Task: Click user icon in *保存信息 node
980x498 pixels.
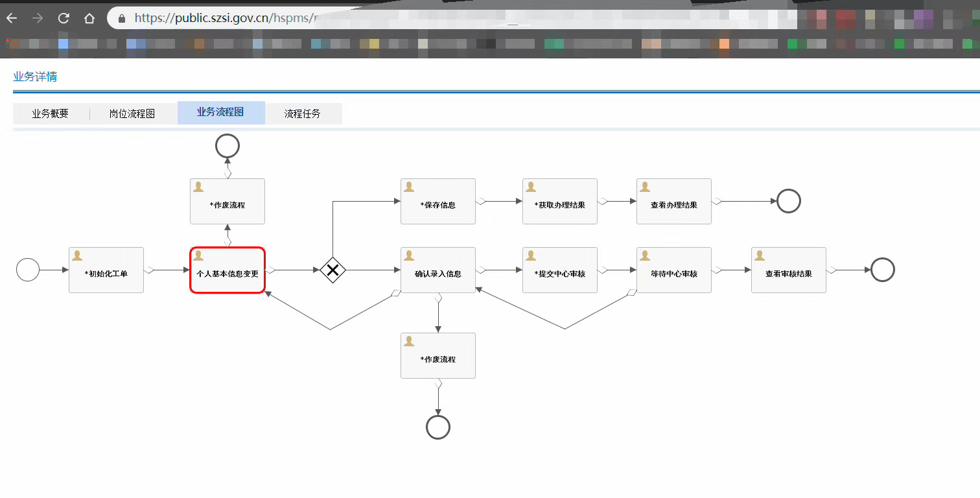Action: 409,187
